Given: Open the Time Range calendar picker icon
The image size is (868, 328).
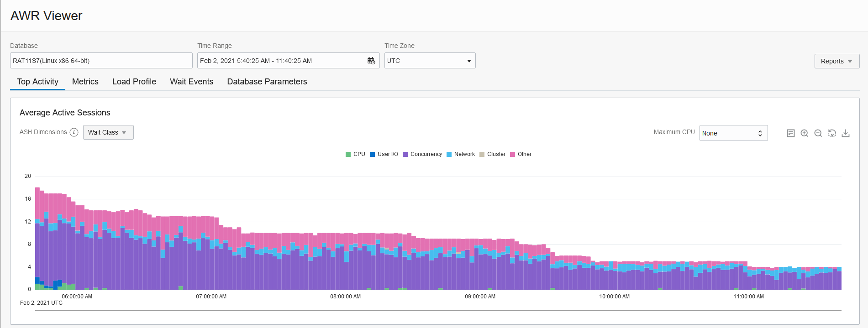Looking at the screenshot, I should 371,61.
